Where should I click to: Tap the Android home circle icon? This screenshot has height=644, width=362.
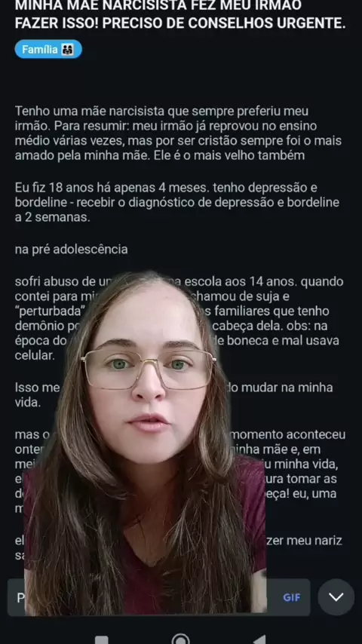click(181, 639)
